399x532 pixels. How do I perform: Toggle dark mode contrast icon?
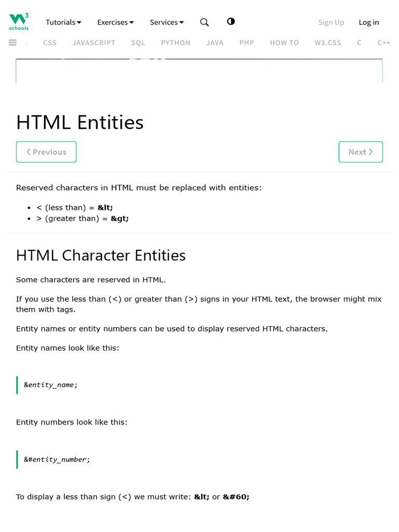(231, 21)
